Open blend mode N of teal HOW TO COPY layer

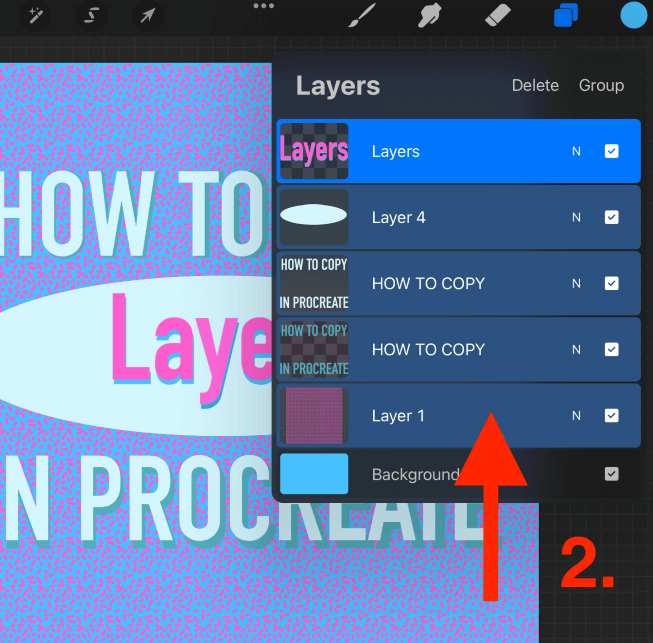click(576, 349)
